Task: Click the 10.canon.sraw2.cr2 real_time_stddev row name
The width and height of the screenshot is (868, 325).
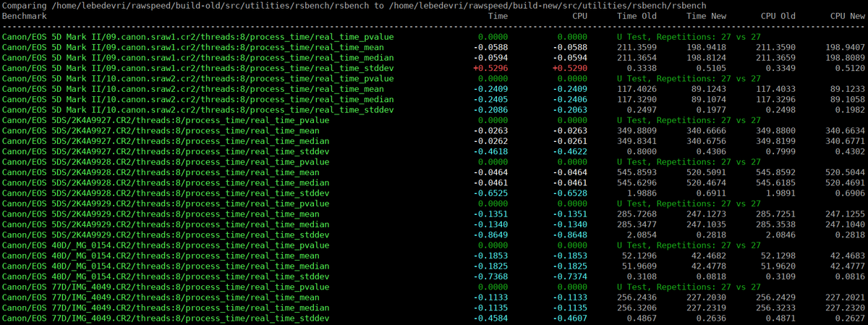Action: (x=199, y=109)
